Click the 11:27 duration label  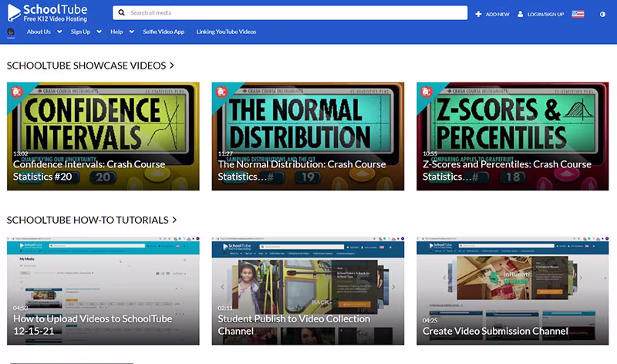click(225, 153)
